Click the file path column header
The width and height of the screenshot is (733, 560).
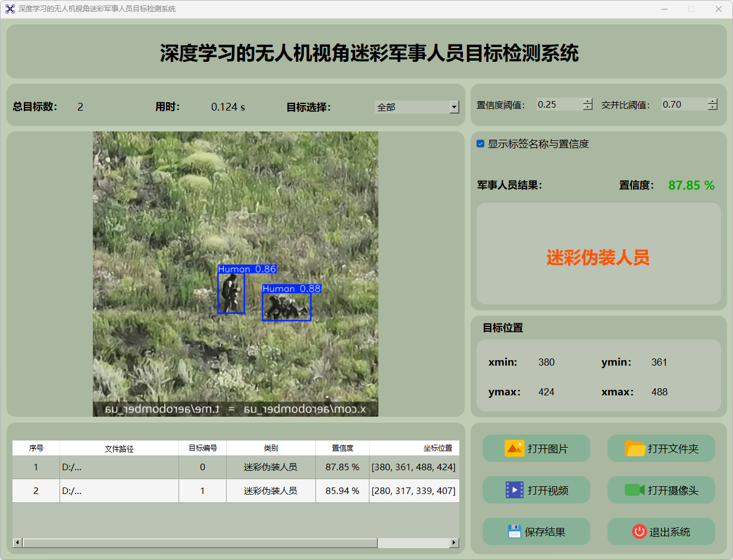click(119, 448)
